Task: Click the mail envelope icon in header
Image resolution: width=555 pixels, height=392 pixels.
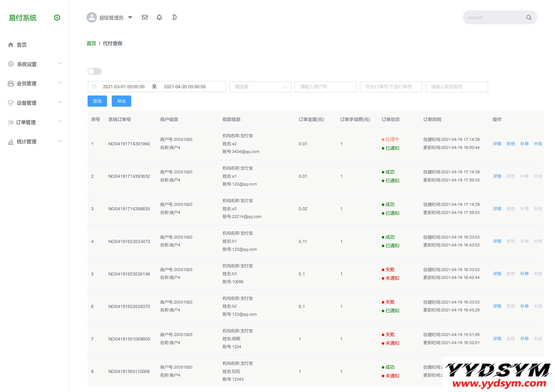Action: tap(145, 17)
